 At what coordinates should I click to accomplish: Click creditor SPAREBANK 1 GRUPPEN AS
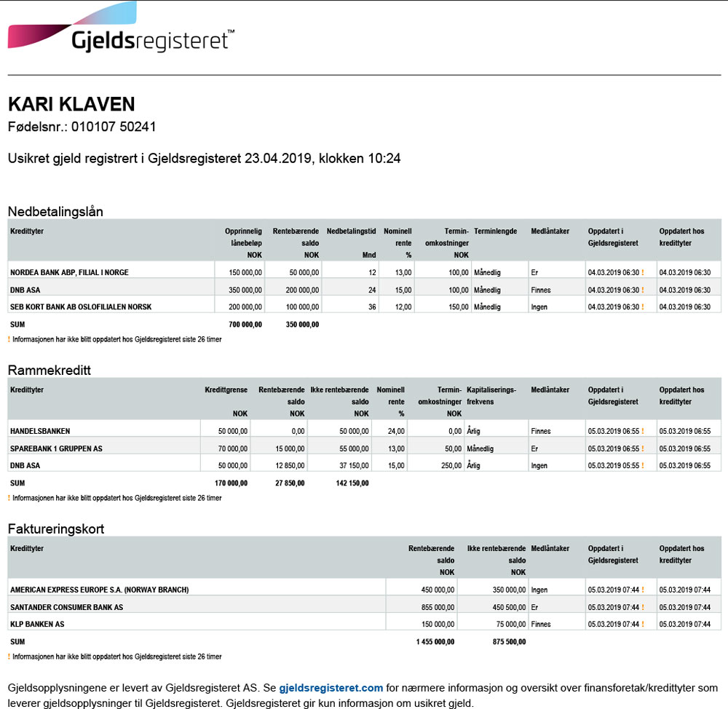click(x=56, y=449)
